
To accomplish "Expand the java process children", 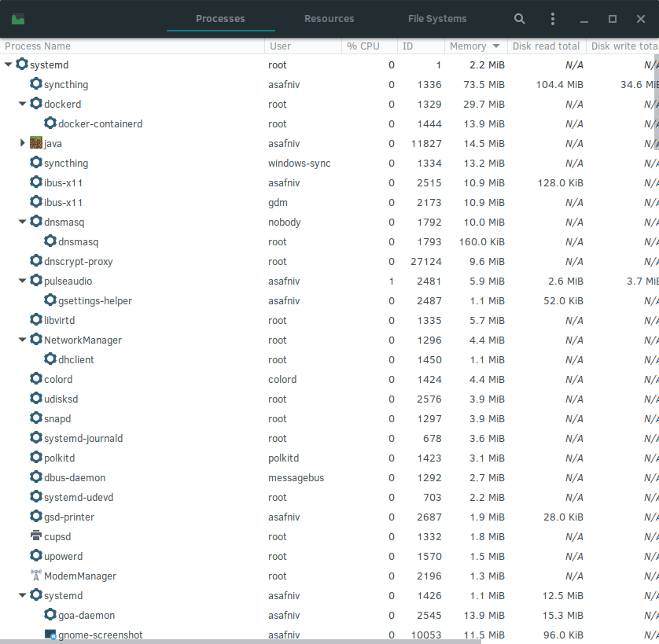I will coord(23,143).
